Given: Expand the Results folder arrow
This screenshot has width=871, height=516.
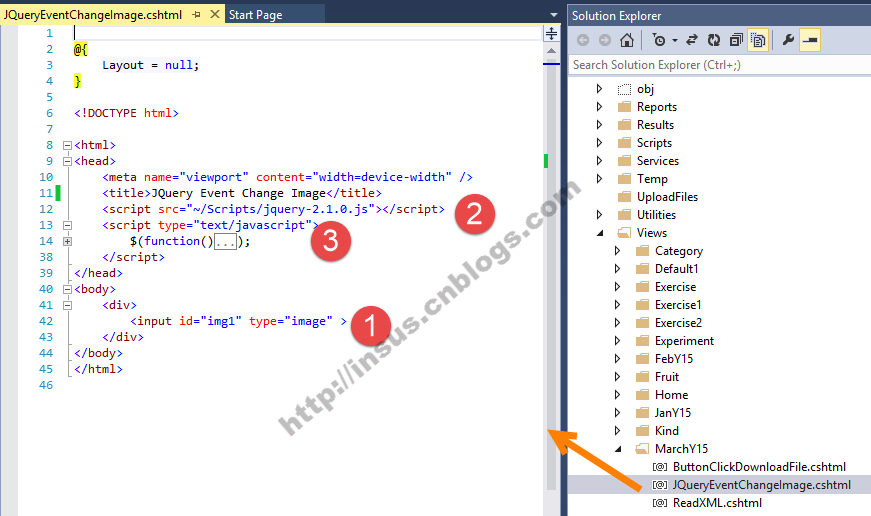Looking at the screenshot, I should point(599,124).
